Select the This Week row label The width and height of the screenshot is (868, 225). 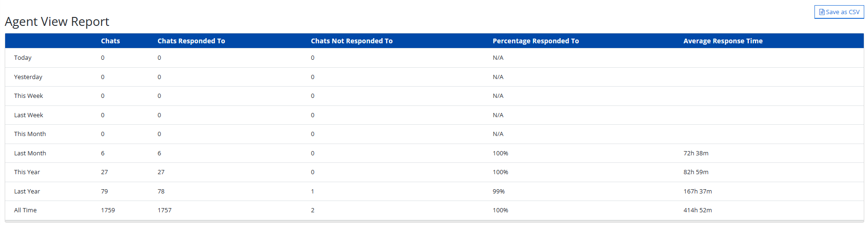click(28, 96)
